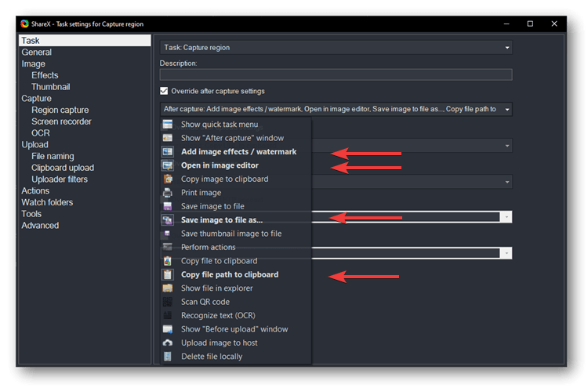Click the ShareX logo in title bar

click(25, 24)
